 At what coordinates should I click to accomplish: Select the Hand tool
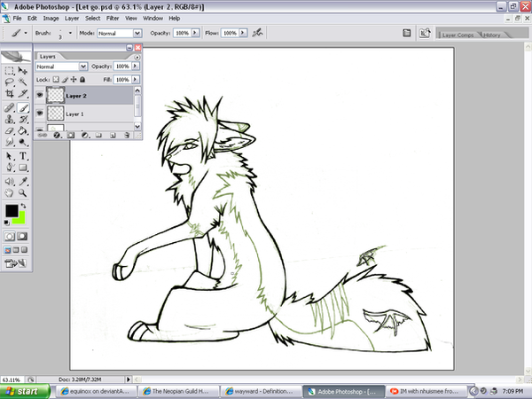[x=10, y=192]
